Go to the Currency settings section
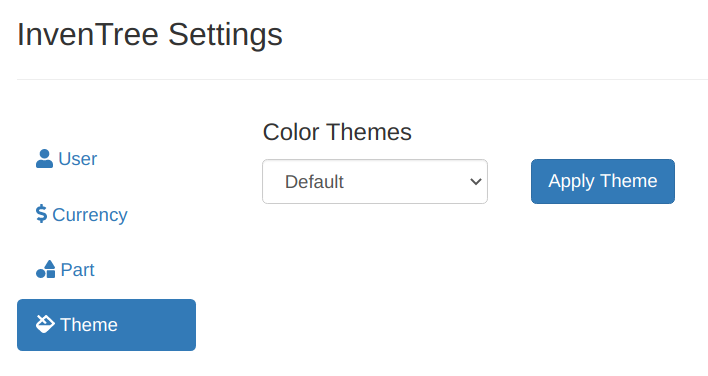 click(x=82, y=214)
